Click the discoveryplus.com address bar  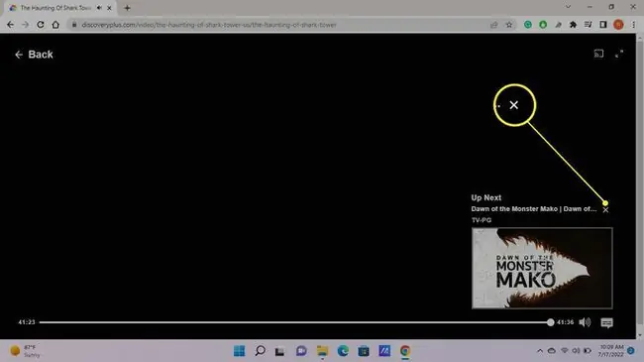(x=279, y=25)
